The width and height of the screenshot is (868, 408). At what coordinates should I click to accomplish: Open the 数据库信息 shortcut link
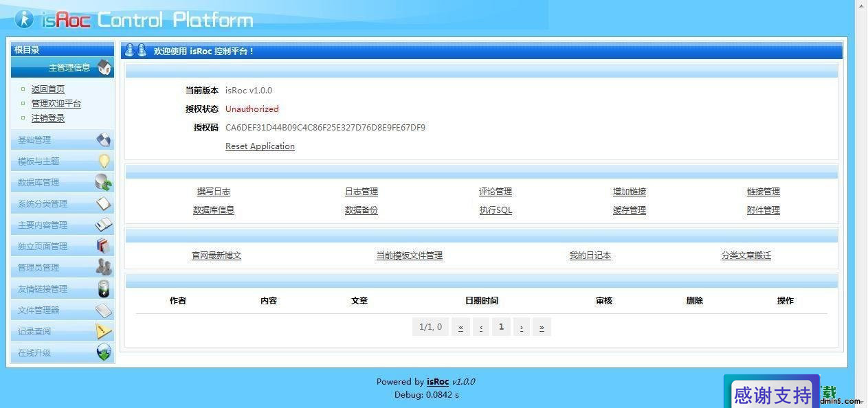(x=214, y=210)
